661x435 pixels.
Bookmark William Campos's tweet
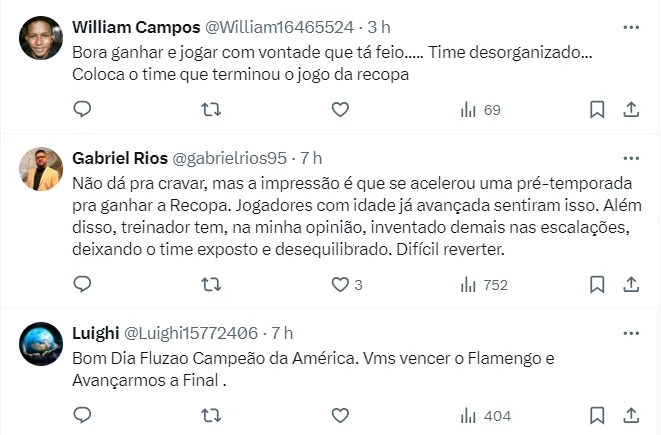(597, 109)
